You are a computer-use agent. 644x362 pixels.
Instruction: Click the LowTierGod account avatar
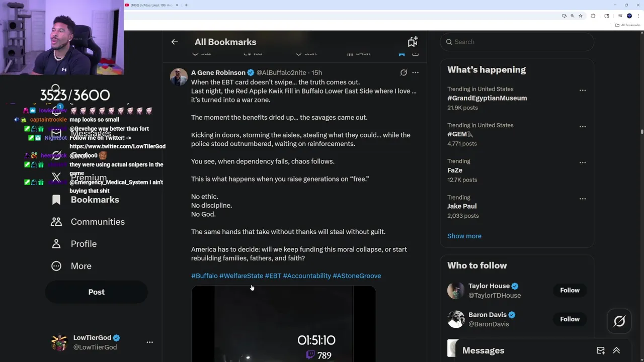(59, 342)
